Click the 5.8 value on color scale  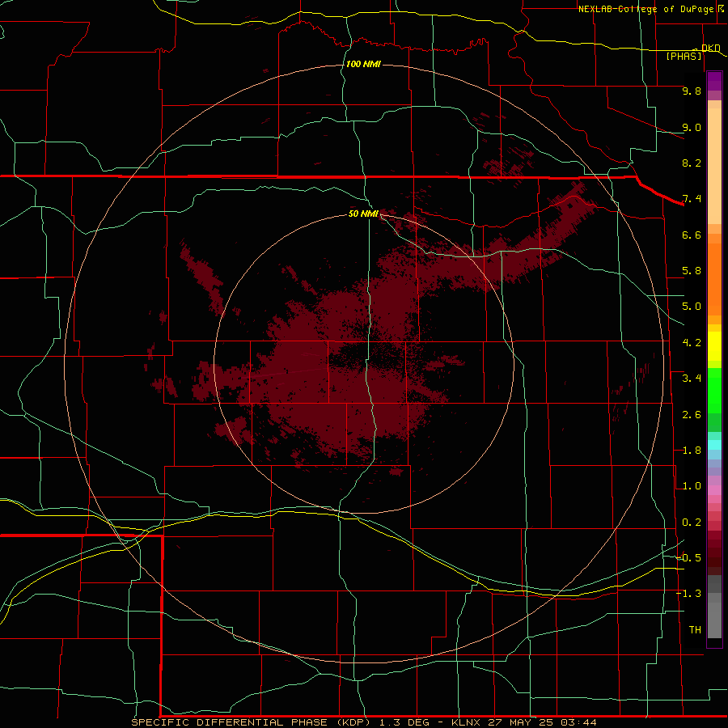coord(692,271)
